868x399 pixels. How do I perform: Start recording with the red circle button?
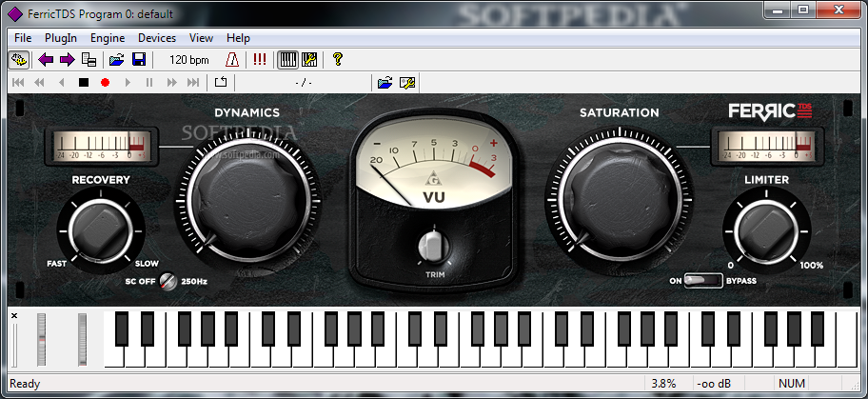106,83
